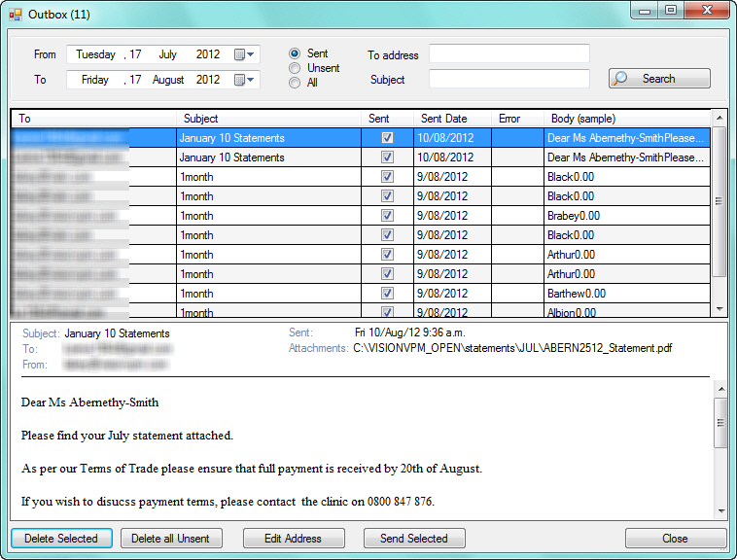
Task: Click 1month subject in the Brabey0.00 row
Action: pyautogui.click(x=268, y=216)
